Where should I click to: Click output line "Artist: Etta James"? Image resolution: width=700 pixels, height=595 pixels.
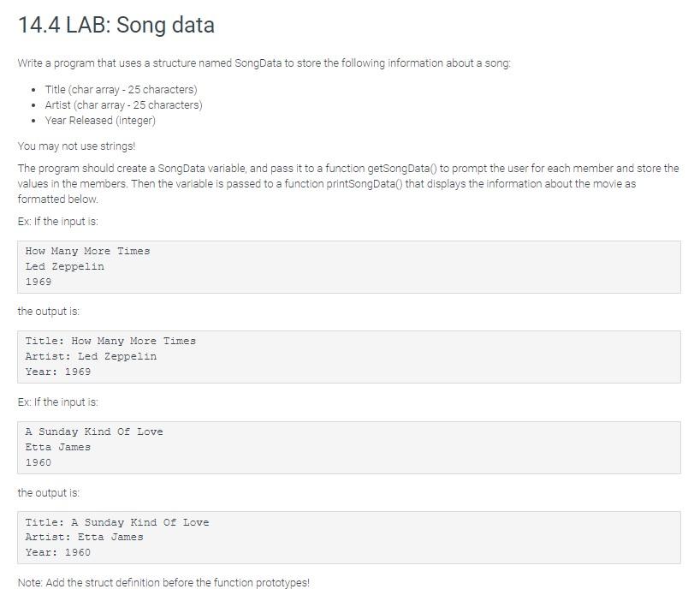click(x=85, y=537)
